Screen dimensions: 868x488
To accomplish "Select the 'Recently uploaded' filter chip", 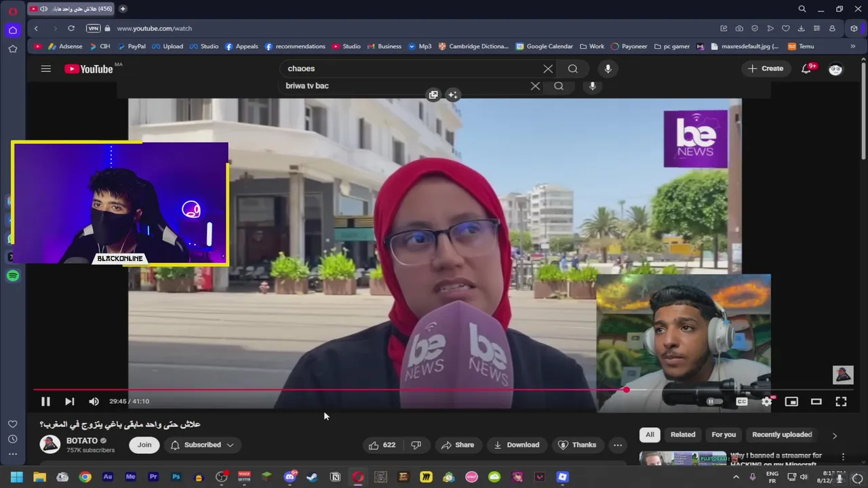I will click(x=782, y=434).
